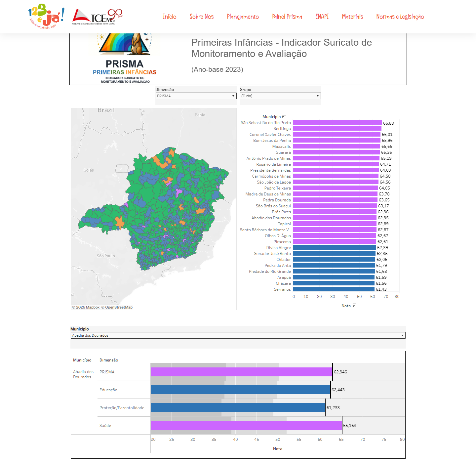Click 'São João da Lagoa' label
The image size is (476, 463).
(x=274, y=182)
